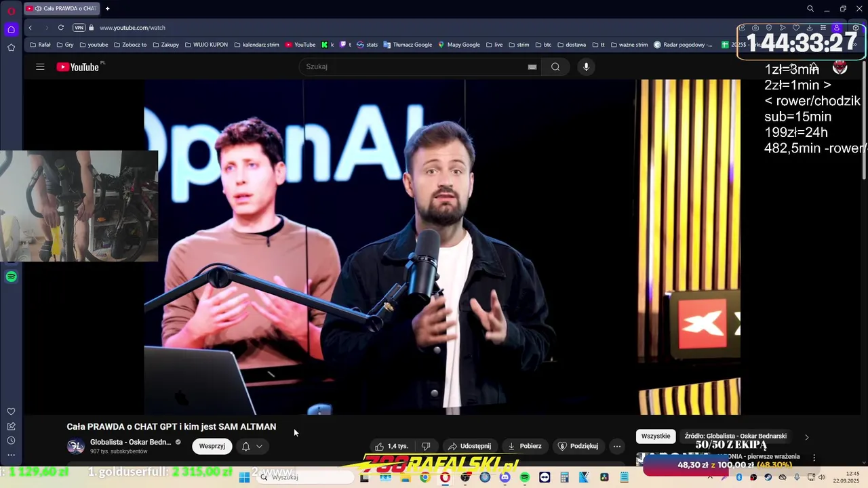Open the Globalista channel avatar
The height and width of the screenshot is (488, 868).
(x=76, y=446)
